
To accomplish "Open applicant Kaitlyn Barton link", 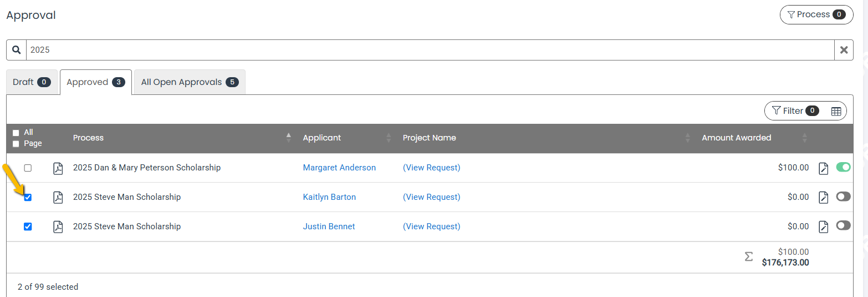I will coord(329,197).
